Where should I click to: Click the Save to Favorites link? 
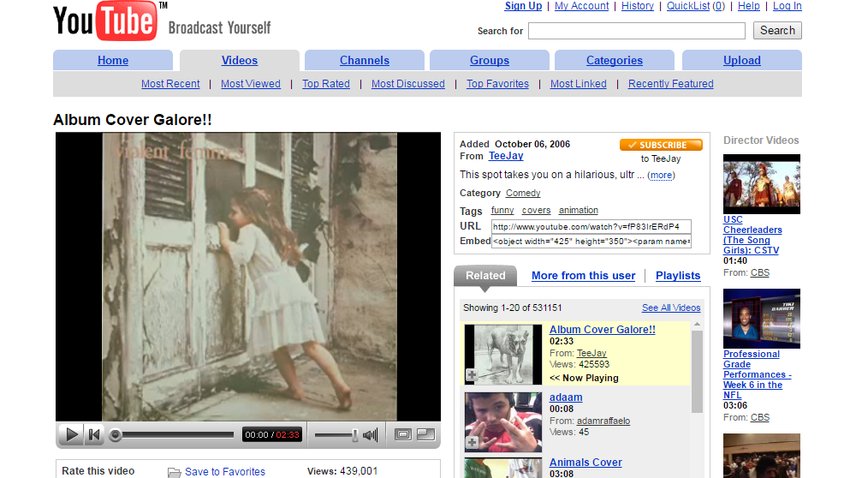tap(225, 472)
